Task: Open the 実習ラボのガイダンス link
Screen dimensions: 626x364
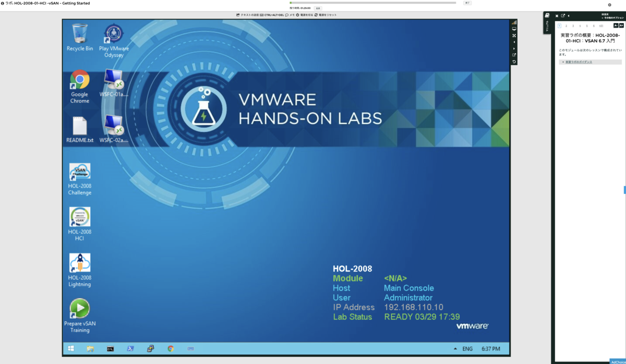Action: pos(579,62)
